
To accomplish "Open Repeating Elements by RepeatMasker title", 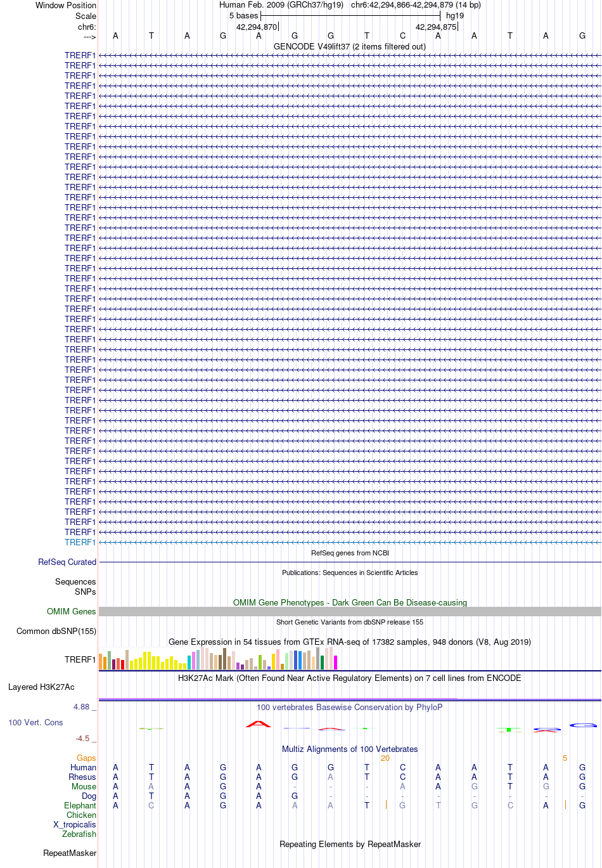I will click(350, 844).
